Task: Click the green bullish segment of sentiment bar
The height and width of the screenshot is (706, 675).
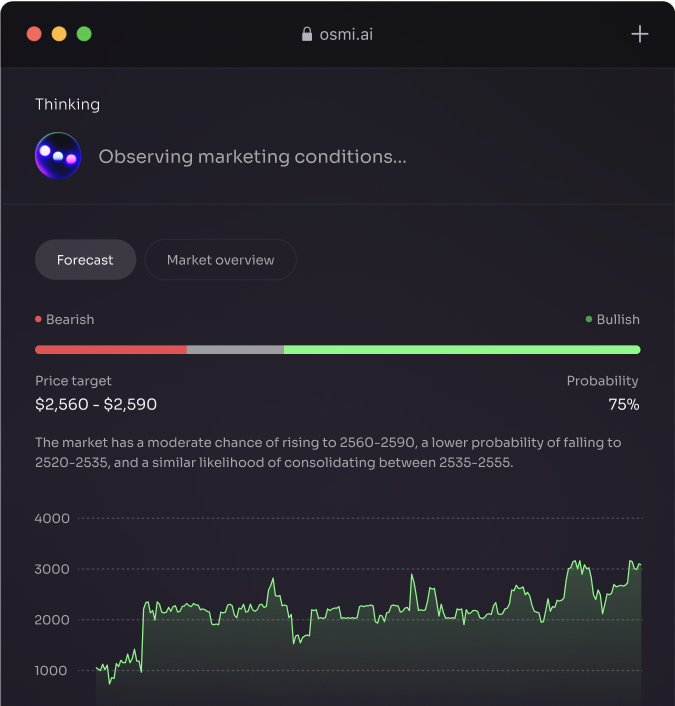Action: tap(462, 350)
